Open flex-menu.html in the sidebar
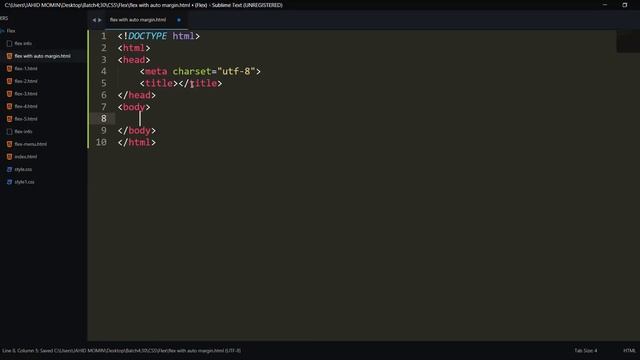Viewport: 640px width, 360px height. (x=31, y=144)
